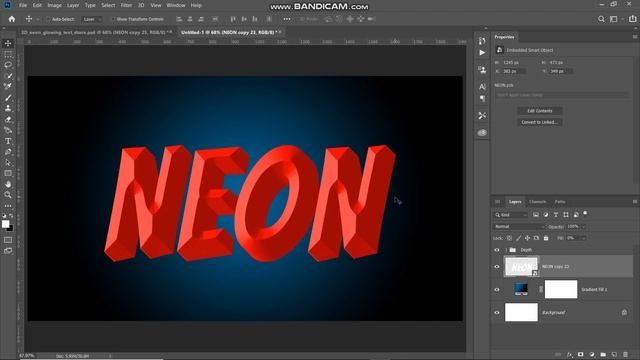Switch to the Channels tab

(537, 202)
